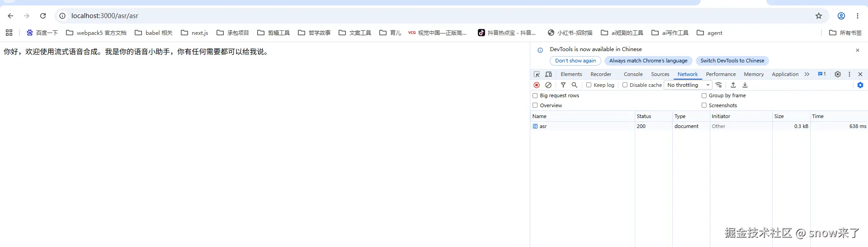Screen dimensions: 868x247
Task: Enable the Keep log checkbox
Action: 589,85
